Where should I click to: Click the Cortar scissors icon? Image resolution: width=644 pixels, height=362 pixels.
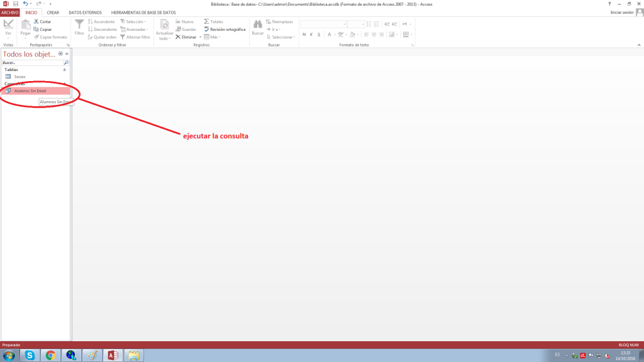(37, 21)
